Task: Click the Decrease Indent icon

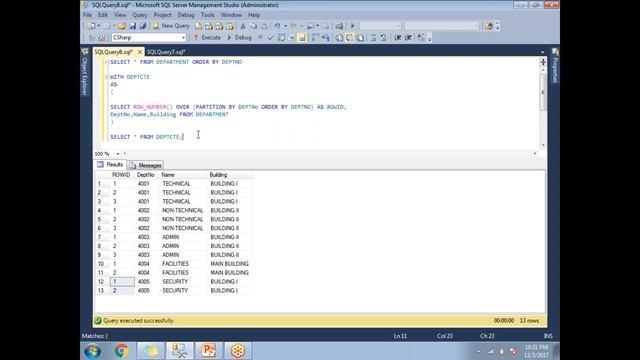Action: (398, 38)
